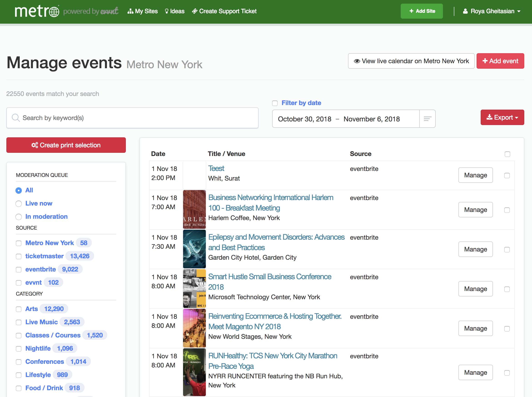This screenshot has height=397, width=532.
Task: Click the red Add event button
Action: (x=500, y=61)
